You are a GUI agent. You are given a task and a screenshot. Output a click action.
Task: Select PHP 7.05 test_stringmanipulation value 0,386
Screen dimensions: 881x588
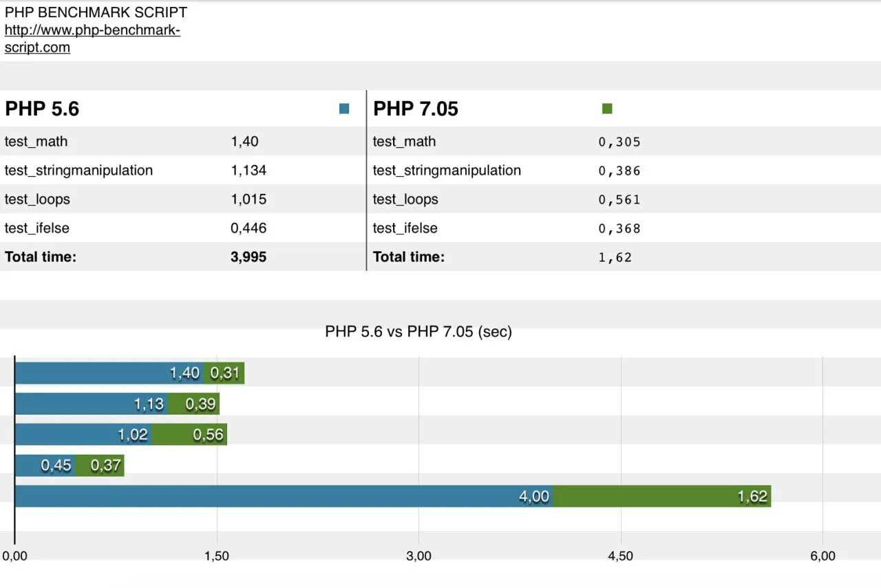(x=619, y=171)
